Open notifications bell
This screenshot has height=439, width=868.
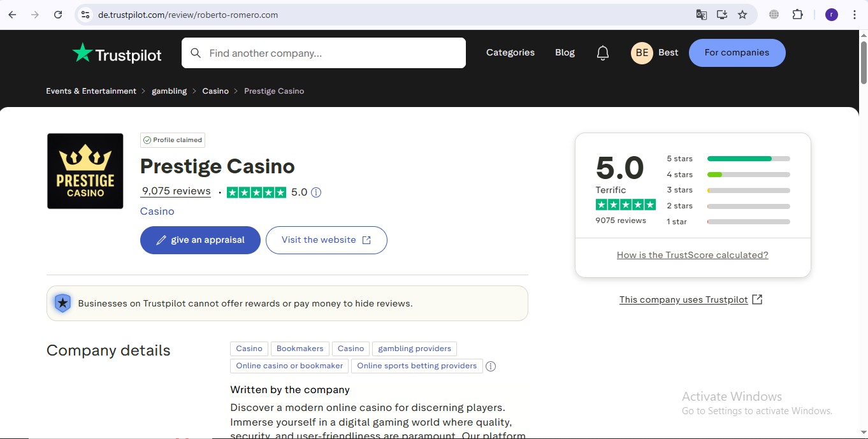(603, 53)
